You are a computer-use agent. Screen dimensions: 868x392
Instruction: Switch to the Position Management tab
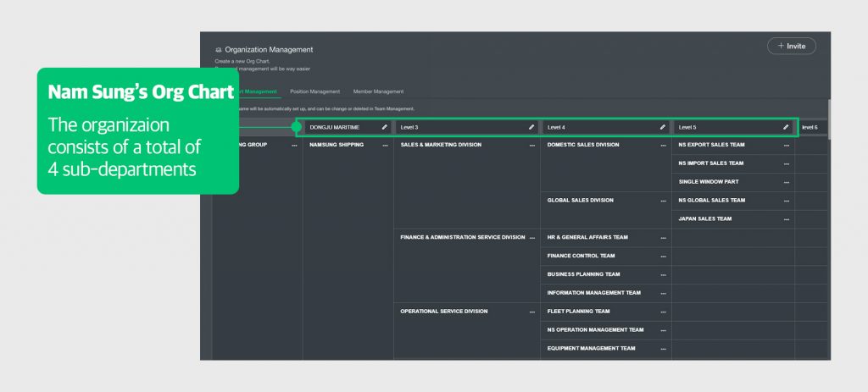click(314, 91)
